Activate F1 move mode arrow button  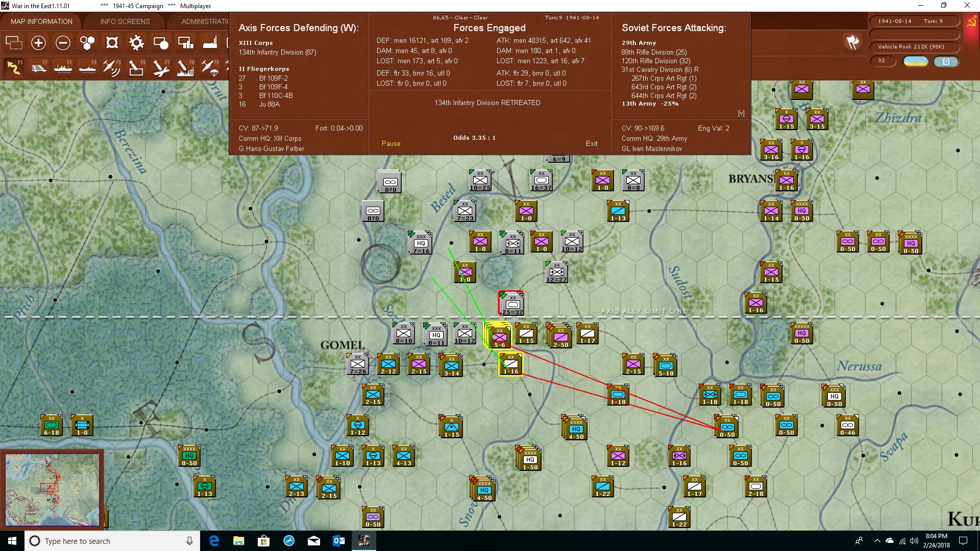pos(14,67)
